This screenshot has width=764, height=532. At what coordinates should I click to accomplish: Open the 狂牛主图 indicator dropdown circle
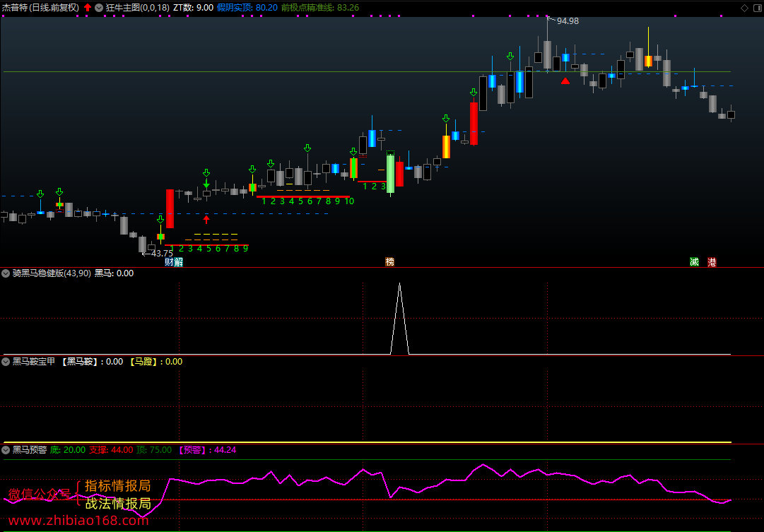99,8
